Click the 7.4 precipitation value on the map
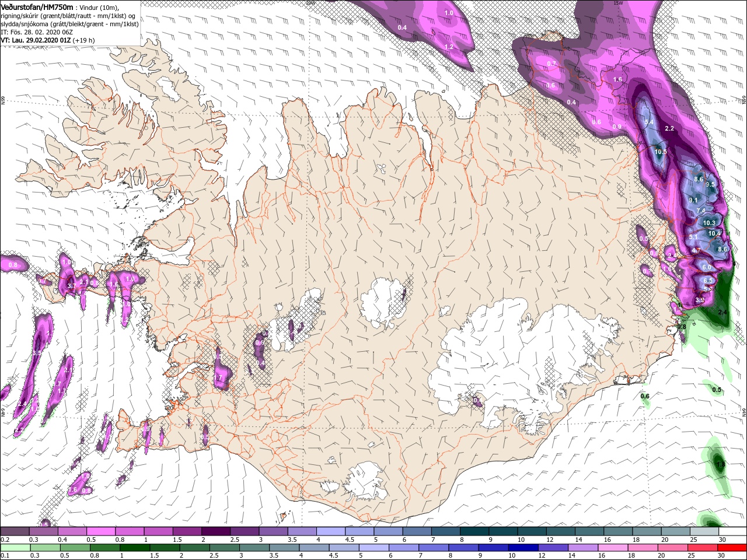 [701, 211]
